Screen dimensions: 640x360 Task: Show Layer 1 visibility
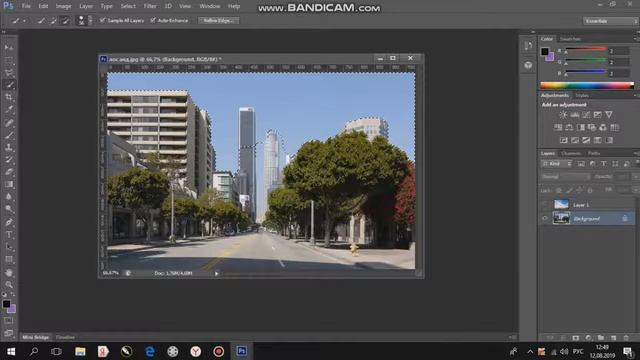pyautogui.click(x=545, y=204)
